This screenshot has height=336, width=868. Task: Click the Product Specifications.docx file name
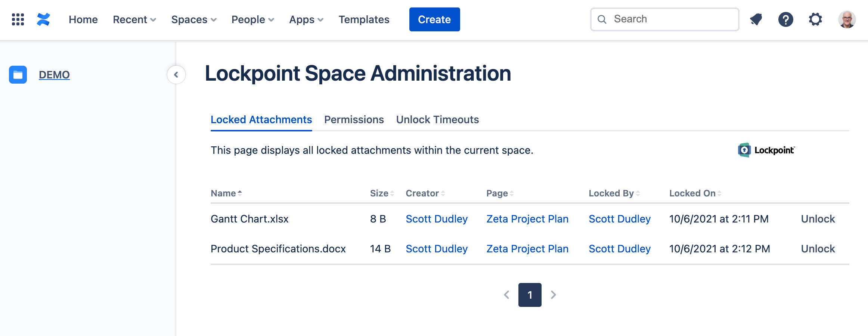pos(278,249)
